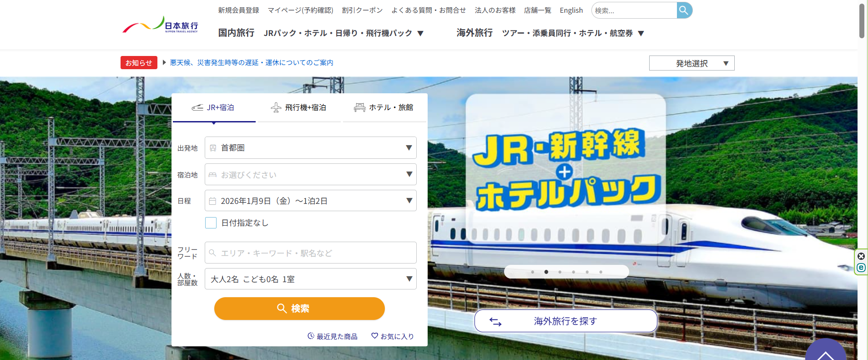
Task: Switch to the 飛行機+宿泊 tab
Action: (298, 107)
